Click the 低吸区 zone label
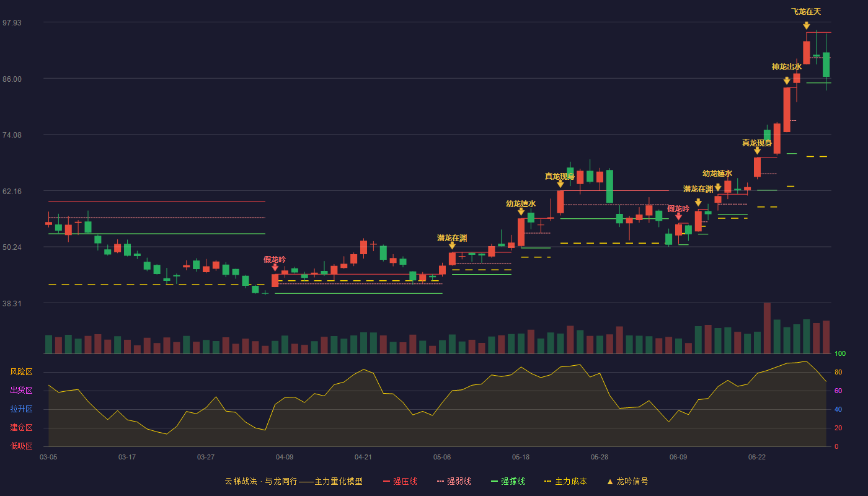The height and width of the screenshot is (496, 868). click(x=21, y=446)
